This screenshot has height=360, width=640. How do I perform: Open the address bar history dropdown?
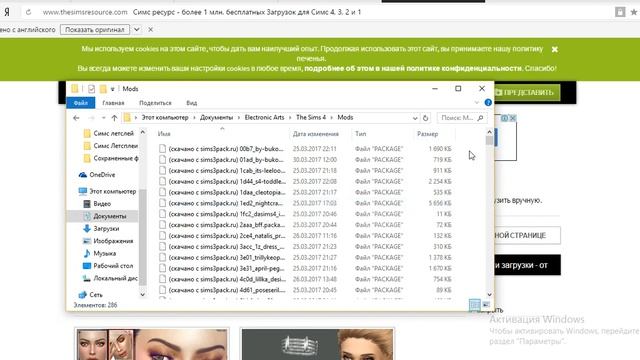click(415, 118)
